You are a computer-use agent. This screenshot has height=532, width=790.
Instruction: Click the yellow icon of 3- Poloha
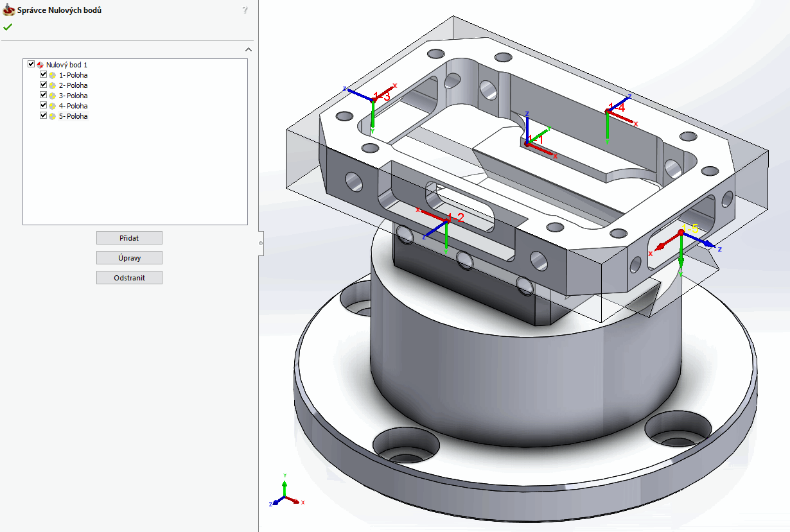click(53, 96)
